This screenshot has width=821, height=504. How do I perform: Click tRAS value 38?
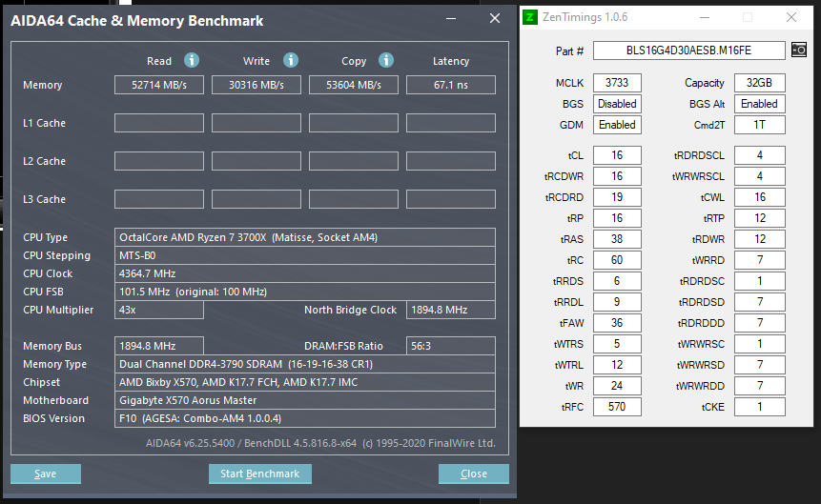click(617, 239)
